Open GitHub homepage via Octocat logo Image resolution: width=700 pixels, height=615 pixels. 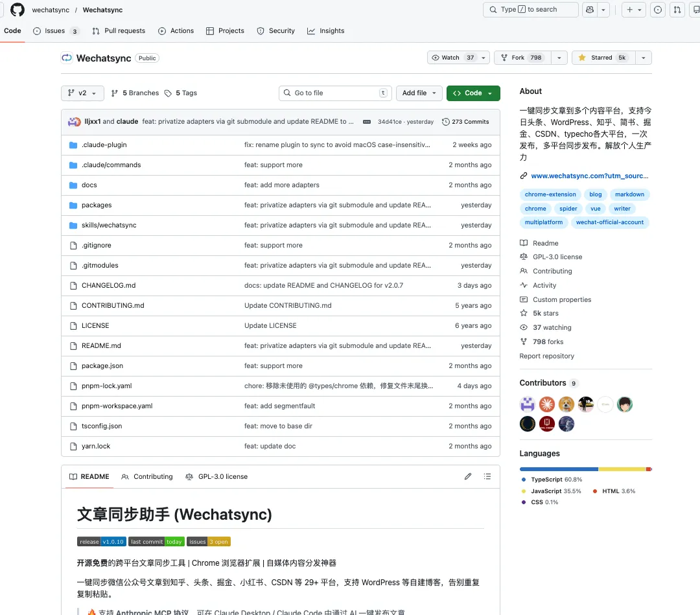[17, 9]
